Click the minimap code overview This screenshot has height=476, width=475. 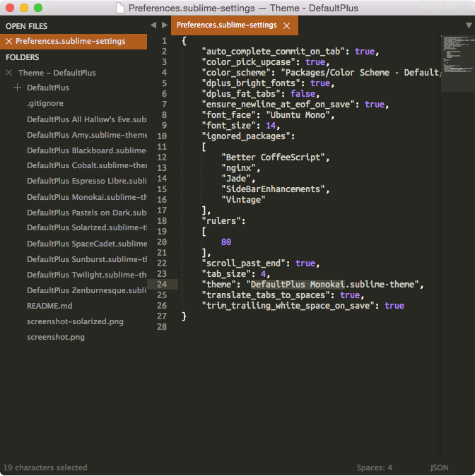click(x=457, y=64)
